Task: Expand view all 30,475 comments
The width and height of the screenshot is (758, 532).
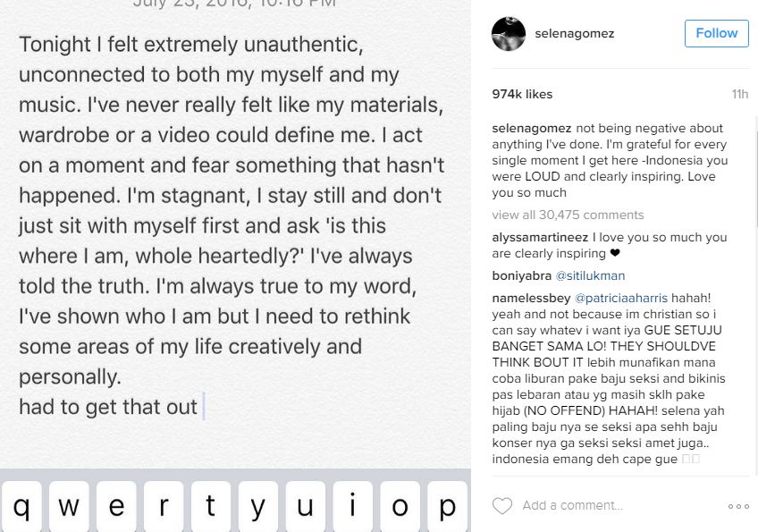Action: [x=568, y=215]
